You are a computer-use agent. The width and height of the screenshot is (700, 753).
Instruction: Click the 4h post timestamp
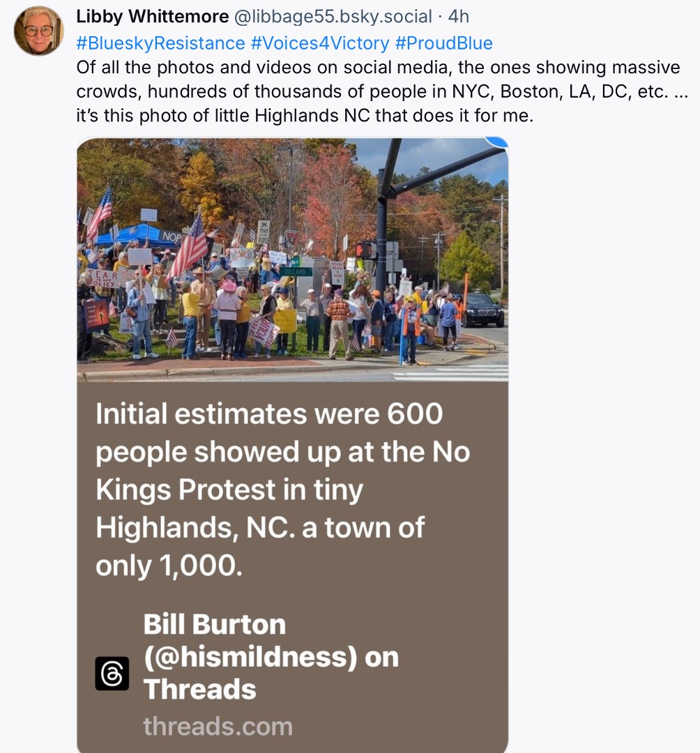[x=459, y=16]
